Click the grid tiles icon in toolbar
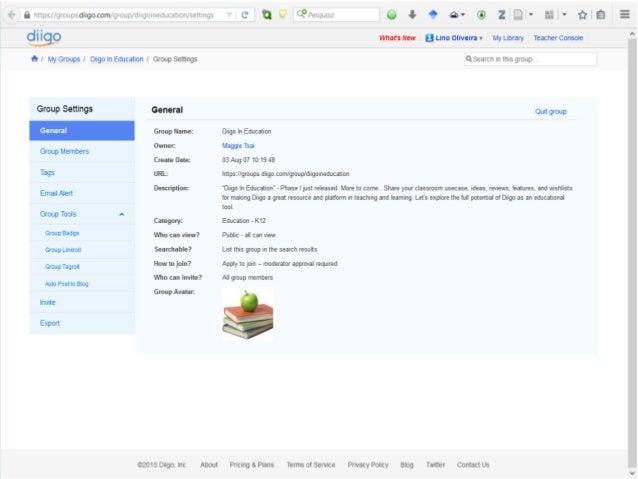Screen dimensions: 638x479 [549, 15]
